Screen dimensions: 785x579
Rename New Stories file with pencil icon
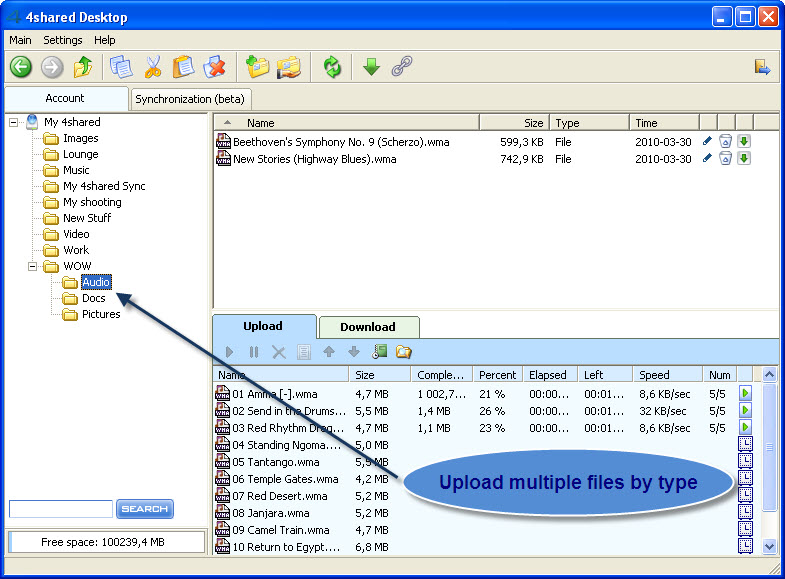[707, 159]
